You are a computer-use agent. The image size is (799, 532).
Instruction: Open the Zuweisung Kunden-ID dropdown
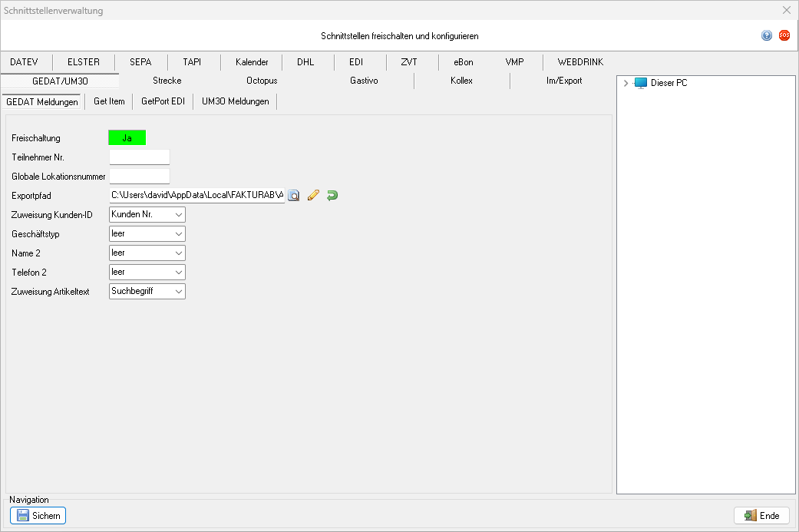pyautogui.click(x=147, y=214)
